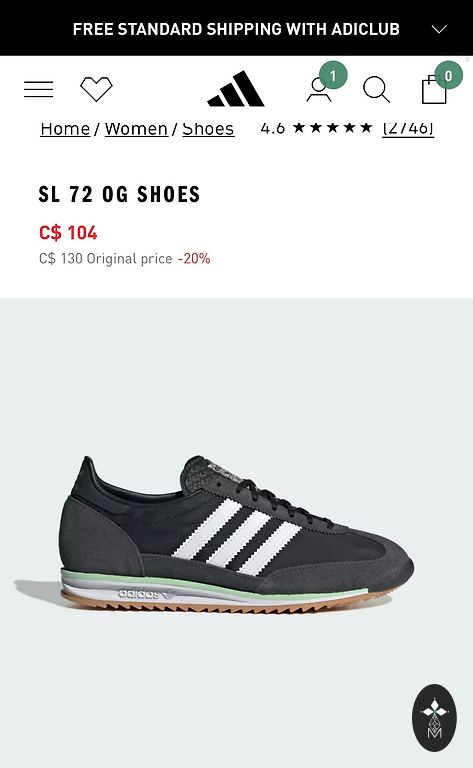Open the reviews count link

pos(408,128)
